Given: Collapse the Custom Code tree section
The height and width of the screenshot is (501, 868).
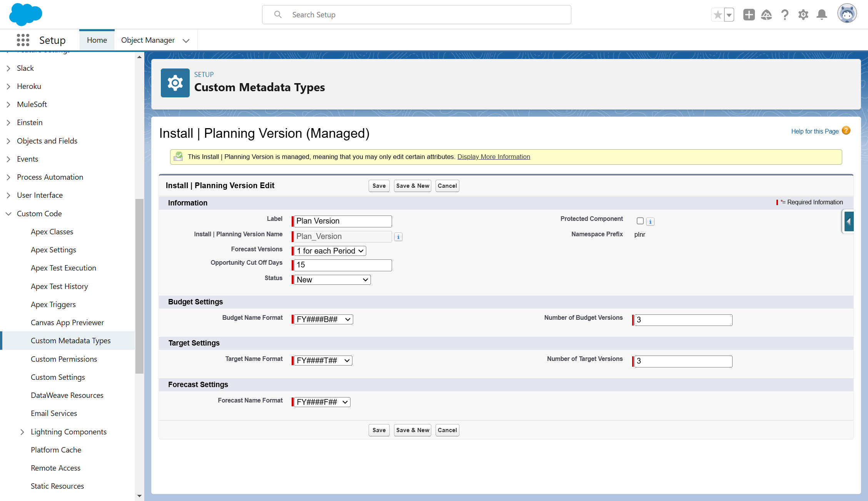Looking at the screenshot, I should tap(8, 214).
